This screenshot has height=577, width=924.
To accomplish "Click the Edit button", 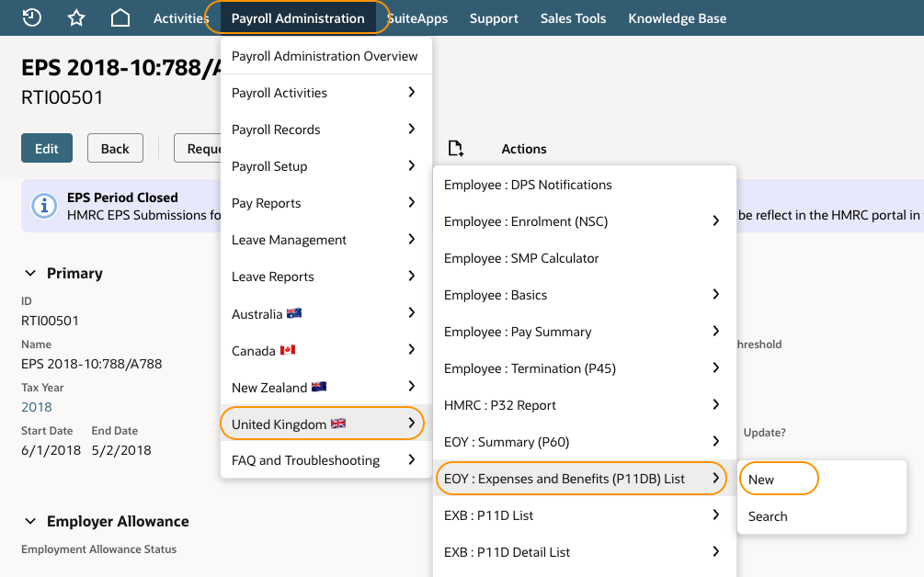I will (x=47, y=148).
